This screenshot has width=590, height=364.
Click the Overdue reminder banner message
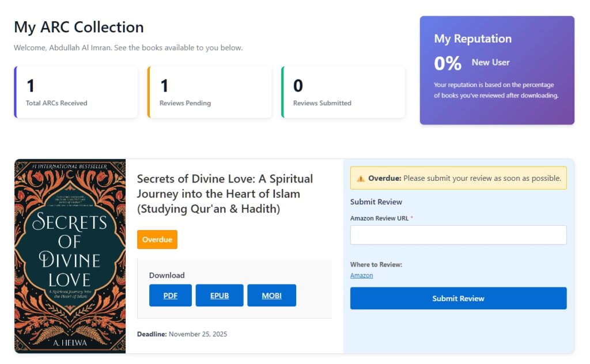coord(458,178)
